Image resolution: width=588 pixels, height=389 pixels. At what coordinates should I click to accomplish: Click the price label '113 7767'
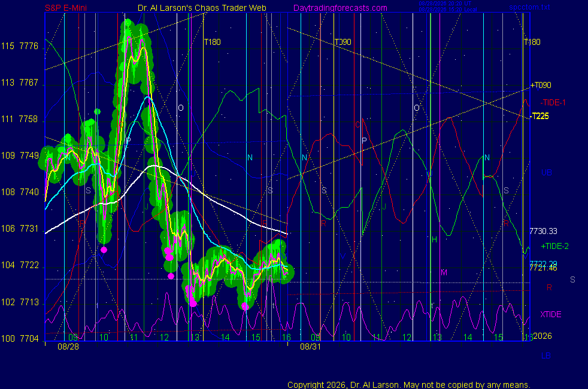click(x=20, y=83)
